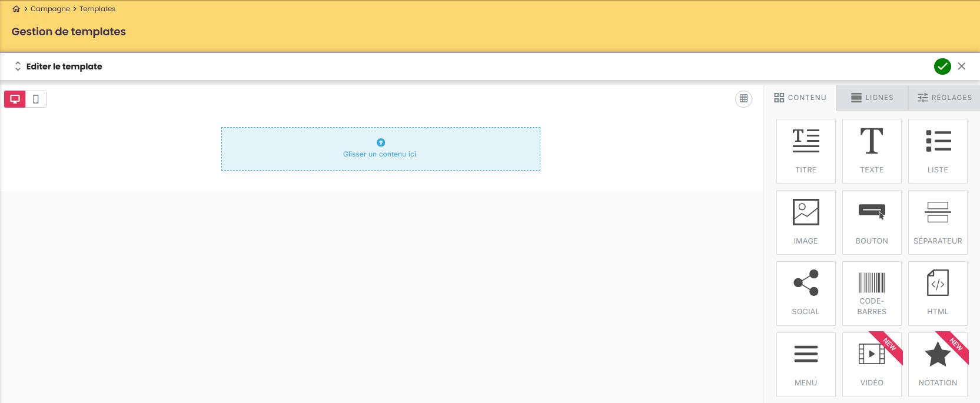Screen dimensions: 980x403
Task: Select the Social content block
Action: coord(806,294)
